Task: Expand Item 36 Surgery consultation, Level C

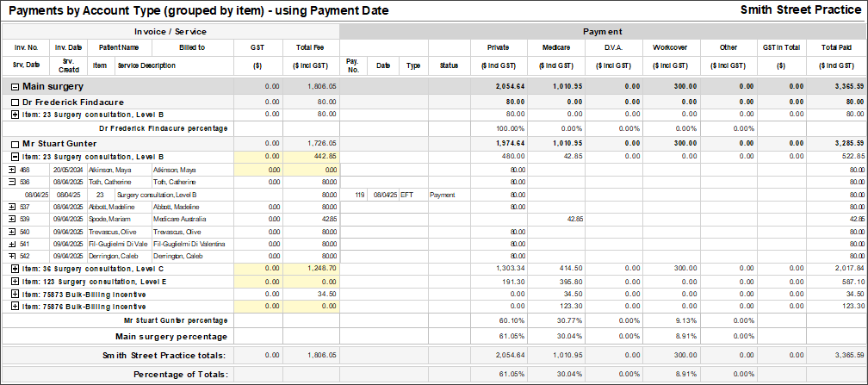Action: (15, 269)
